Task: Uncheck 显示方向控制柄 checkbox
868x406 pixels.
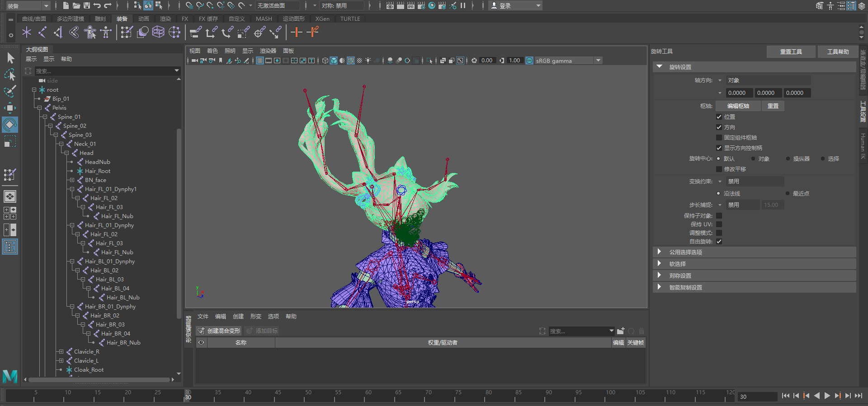Action: [x=719, y=148]
